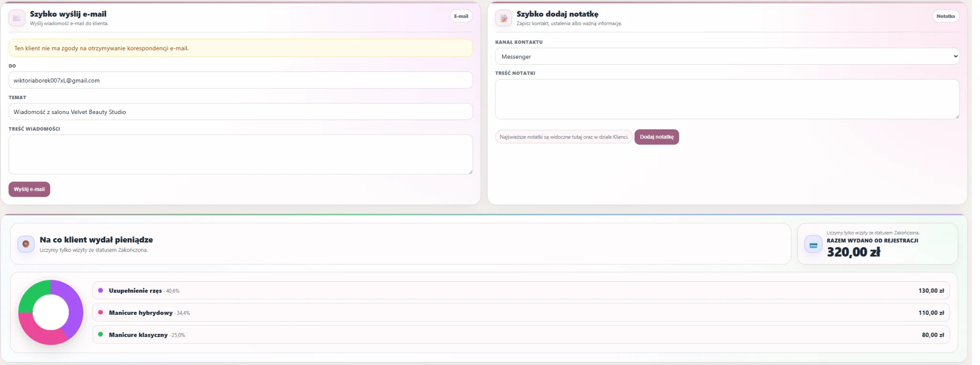
Task: Click the e-mail consent warning banner
Action: (x=241, y=48)
